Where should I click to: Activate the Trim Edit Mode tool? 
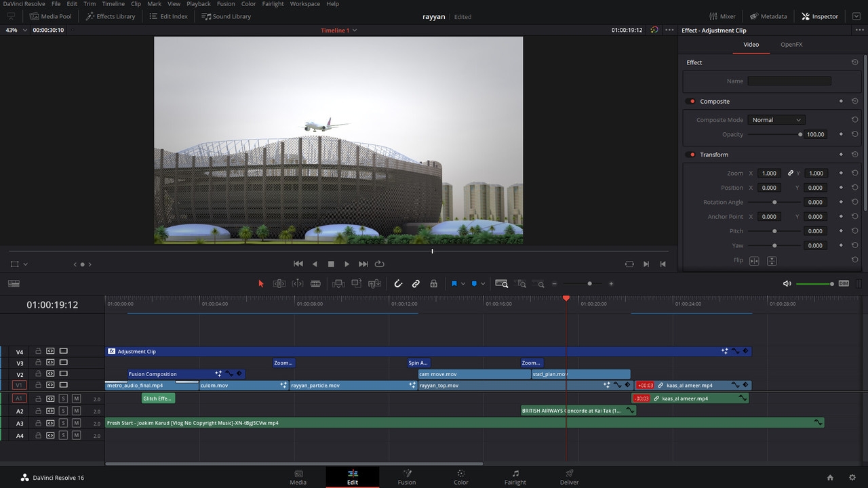click(279, 284)
